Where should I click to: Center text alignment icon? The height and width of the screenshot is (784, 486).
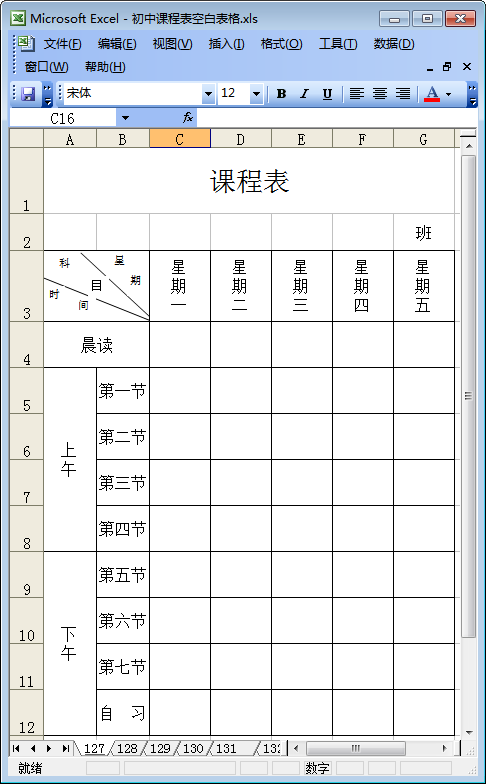[x=380, y=94]
